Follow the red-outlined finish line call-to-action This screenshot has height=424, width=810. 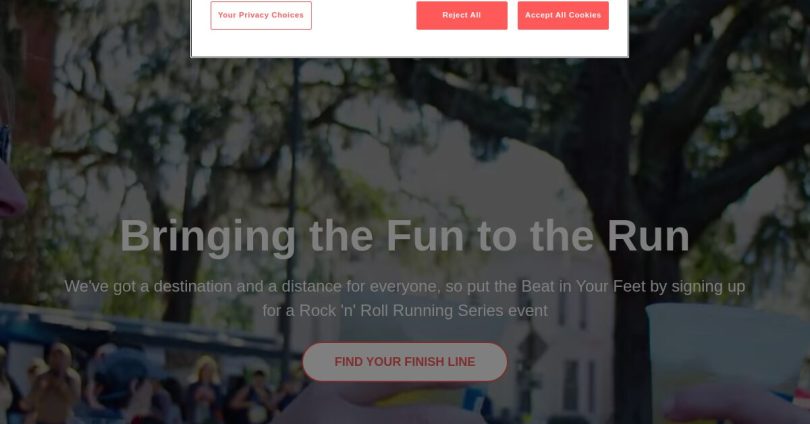404,362
